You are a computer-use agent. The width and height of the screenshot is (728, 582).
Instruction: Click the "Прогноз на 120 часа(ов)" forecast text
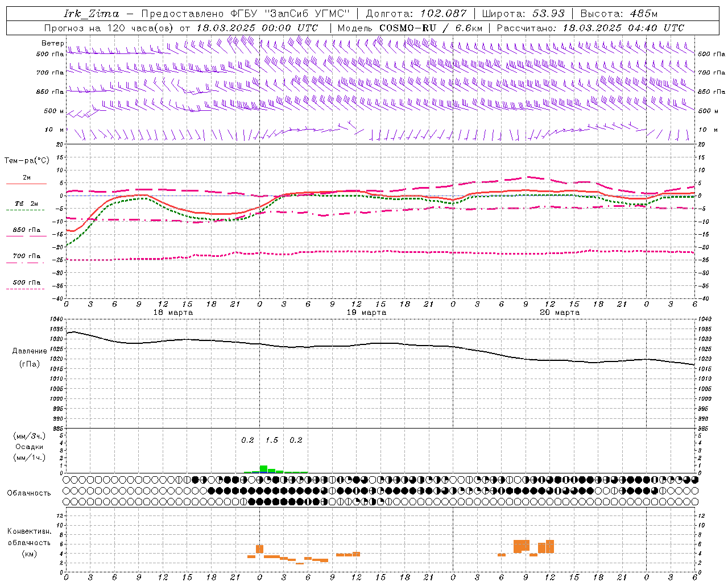110,28
